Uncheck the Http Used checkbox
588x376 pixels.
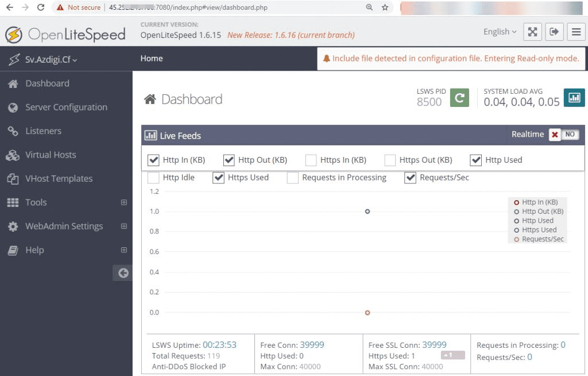coord(476,160)
